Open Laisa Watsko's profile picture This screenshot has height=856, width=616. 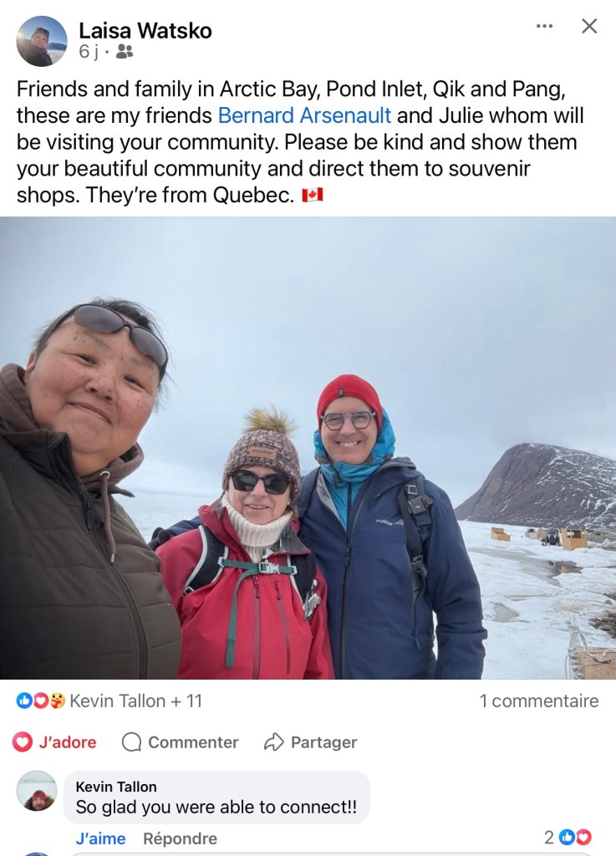[x=42, y=41]
